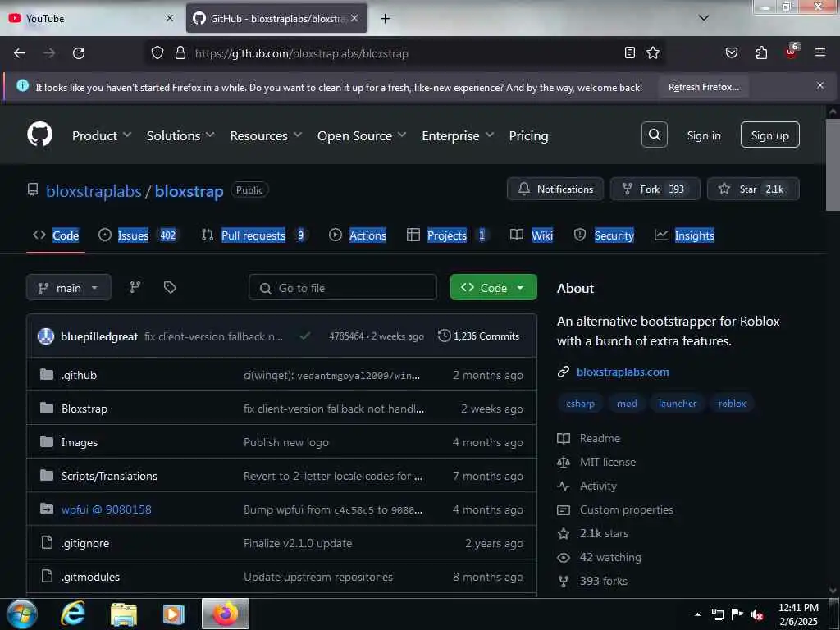Click the roblox topic tag
The image size is (840, 630).
click(732, 404)
